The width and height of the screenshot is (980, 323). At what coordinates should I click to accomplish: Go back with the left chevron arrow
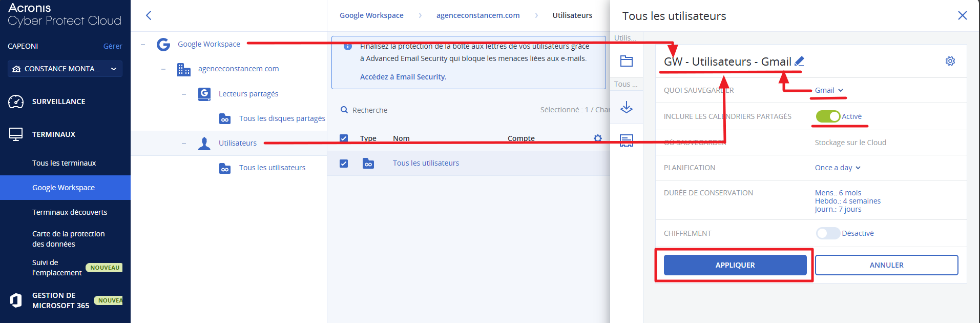point(149,15)
